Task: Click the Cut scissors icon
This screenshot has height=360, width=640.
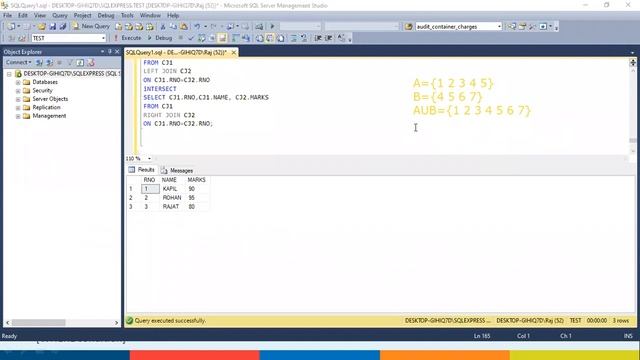Action: pos(163,27)
